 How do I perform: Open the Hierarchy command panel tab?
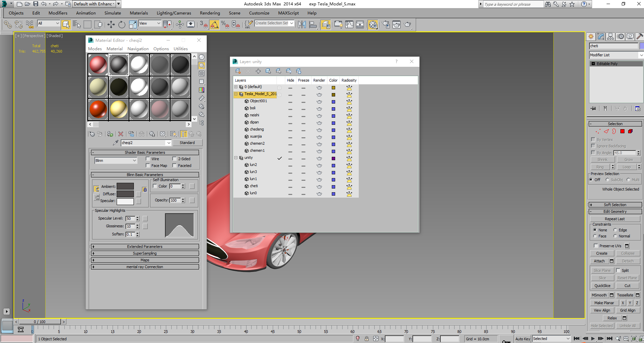611,36
